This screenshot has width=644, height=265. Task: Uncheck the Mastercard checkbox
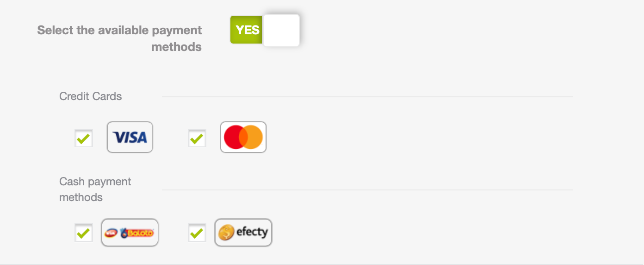[197, 138]
